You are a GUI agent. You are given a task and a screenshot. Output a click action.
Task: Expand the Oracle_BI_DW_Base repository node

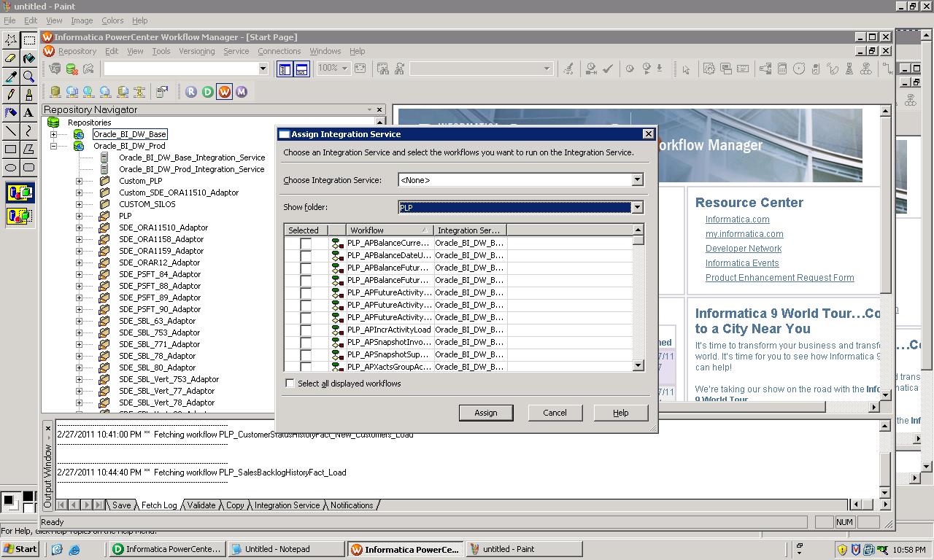[53, 134]
